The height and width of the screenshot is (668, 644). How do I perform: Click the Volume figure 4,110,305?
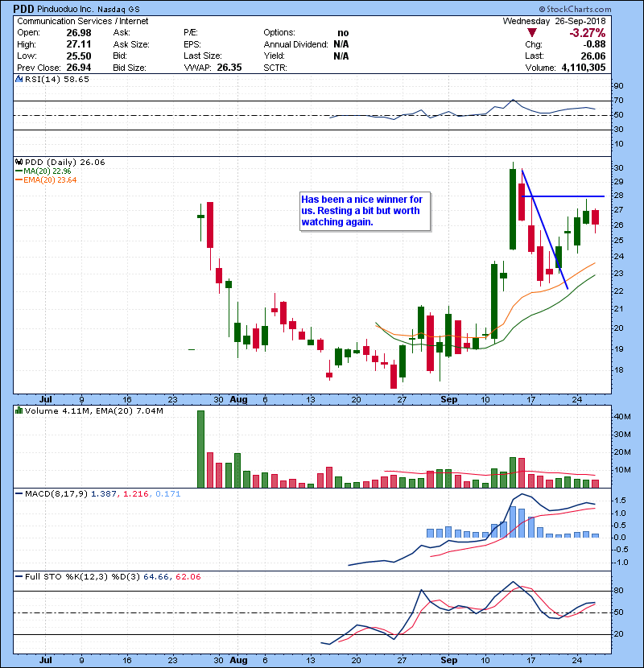point(584,68)
